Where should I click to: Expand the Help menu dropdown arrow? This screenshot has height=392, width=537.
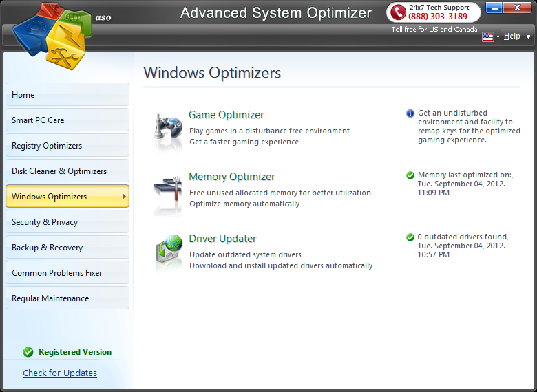coord(529,36)
